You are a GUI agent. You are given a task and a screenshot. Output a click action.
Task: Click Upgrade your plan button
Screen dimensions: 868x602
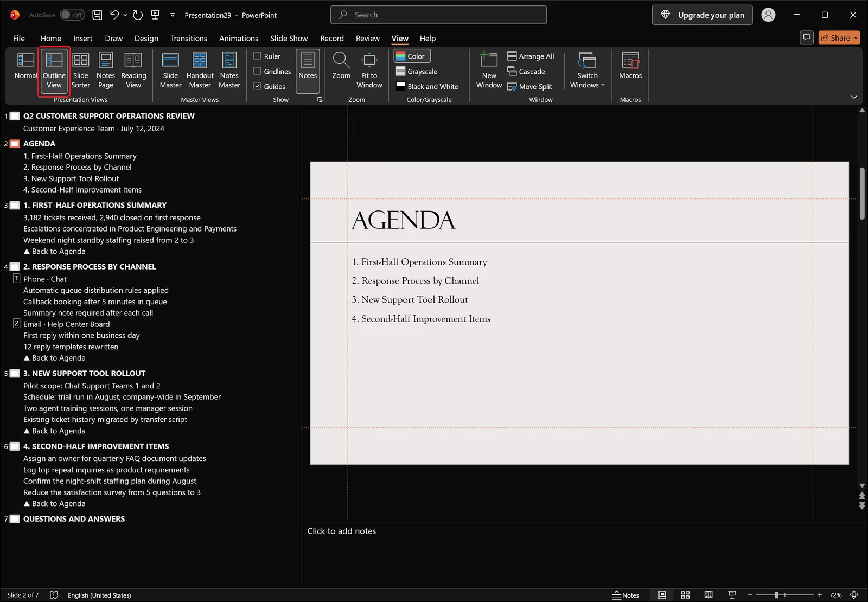702,15
